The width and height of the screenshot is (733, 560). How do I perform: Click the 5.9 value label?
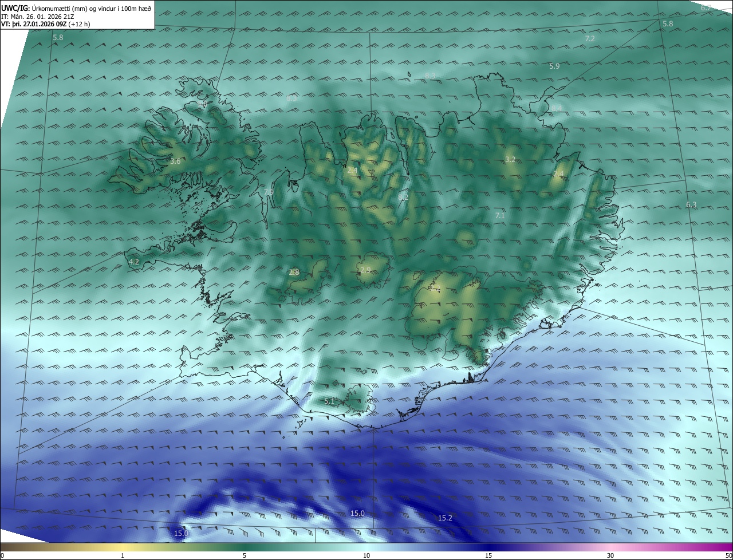click(554, 66)
